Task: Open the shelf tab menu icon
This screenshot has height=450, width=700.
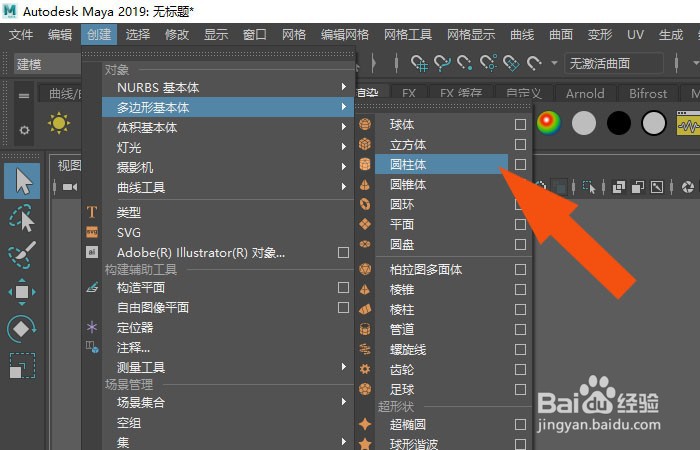Action: tap(24, 96)
